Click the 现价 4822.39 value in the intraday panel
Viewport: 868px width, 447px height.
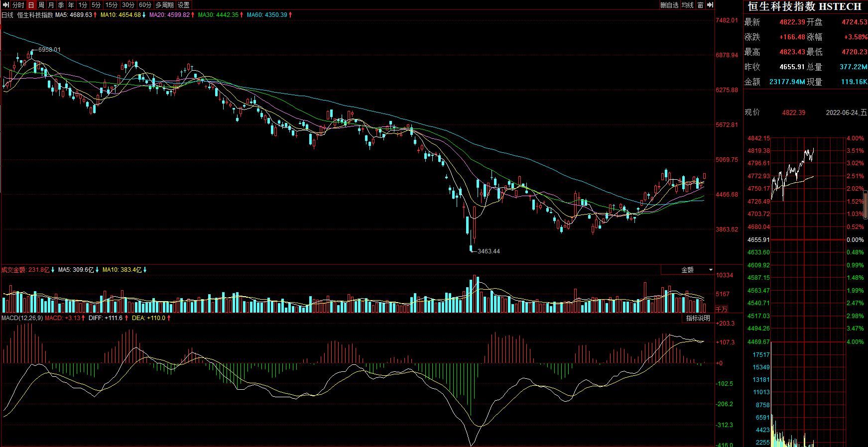[x=794, y=112]
